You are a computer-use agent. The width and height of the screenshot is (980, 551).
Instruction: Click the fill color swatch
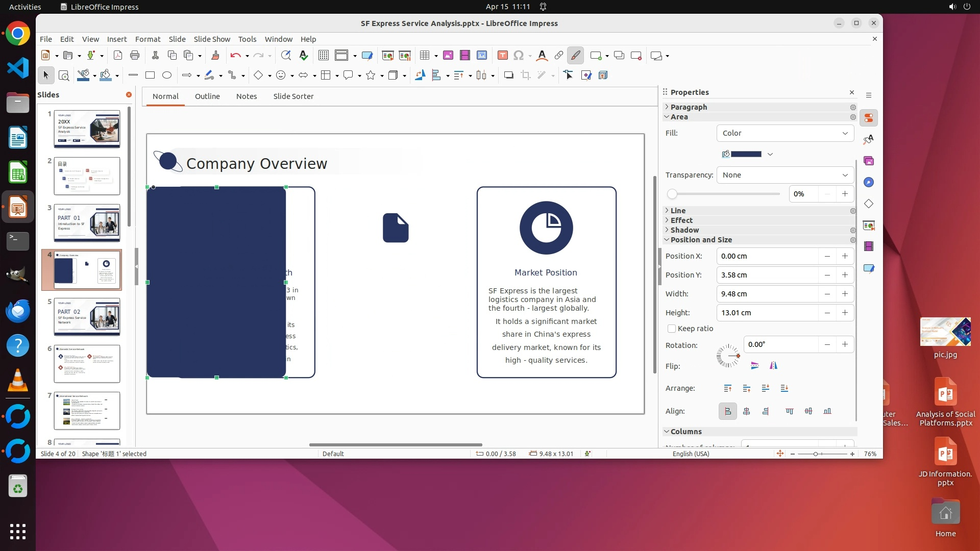tap(746, 154)
